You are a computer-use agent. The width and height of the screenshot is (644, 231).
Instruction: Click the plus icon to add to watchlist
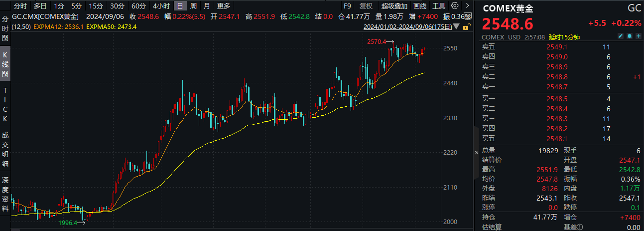638,36
